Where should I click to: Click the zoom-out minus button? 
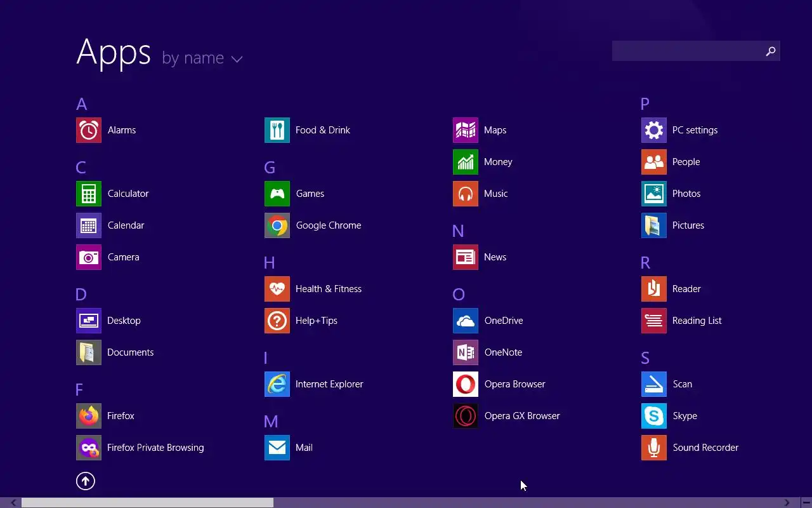point(806,503)
